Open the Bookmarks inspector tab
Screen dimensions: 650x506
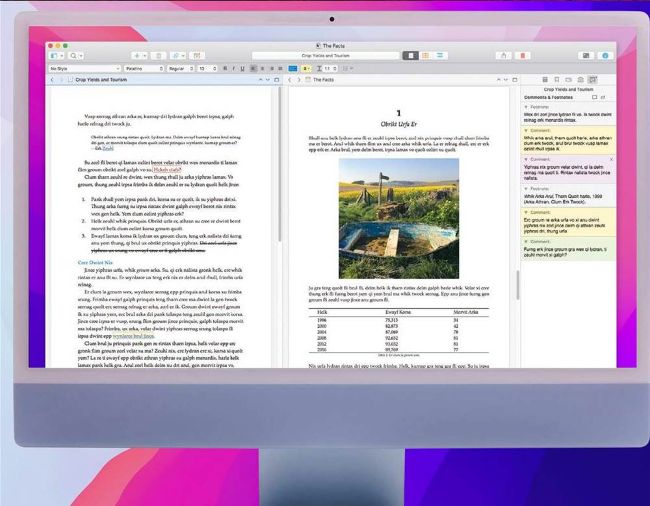(555, 78)
